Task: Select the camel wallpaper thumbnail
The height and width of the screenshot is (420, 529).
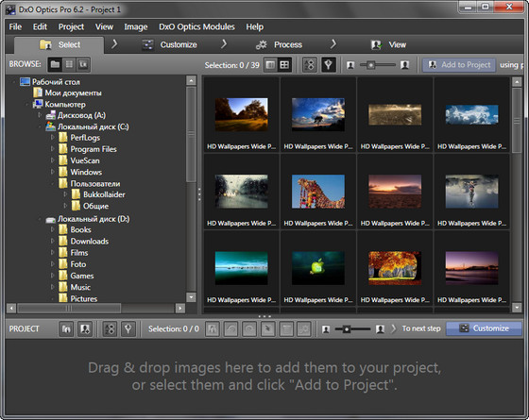Action: pyautogui.click(x=318, y=192)
